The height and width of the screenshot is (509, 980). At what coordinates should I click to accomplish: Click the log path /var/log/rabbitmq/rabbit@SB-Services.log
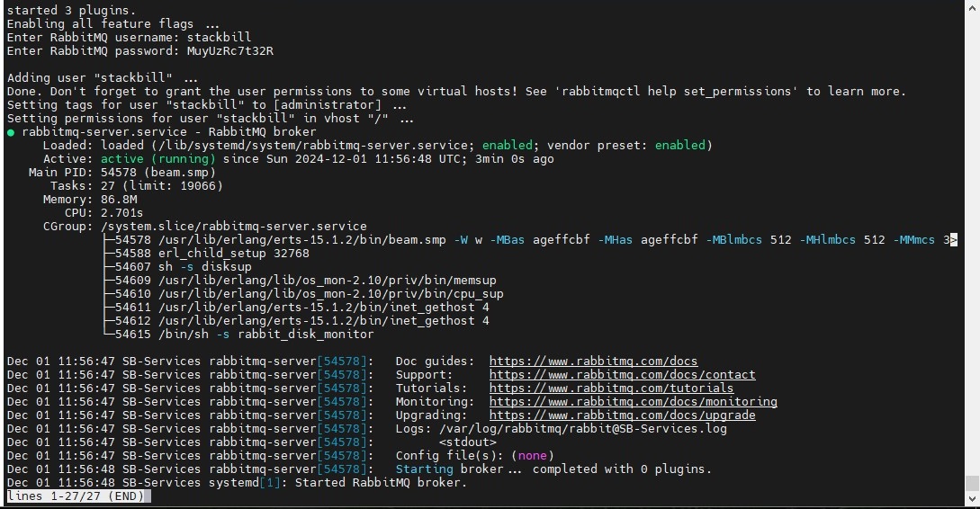[x=583, y=428]
